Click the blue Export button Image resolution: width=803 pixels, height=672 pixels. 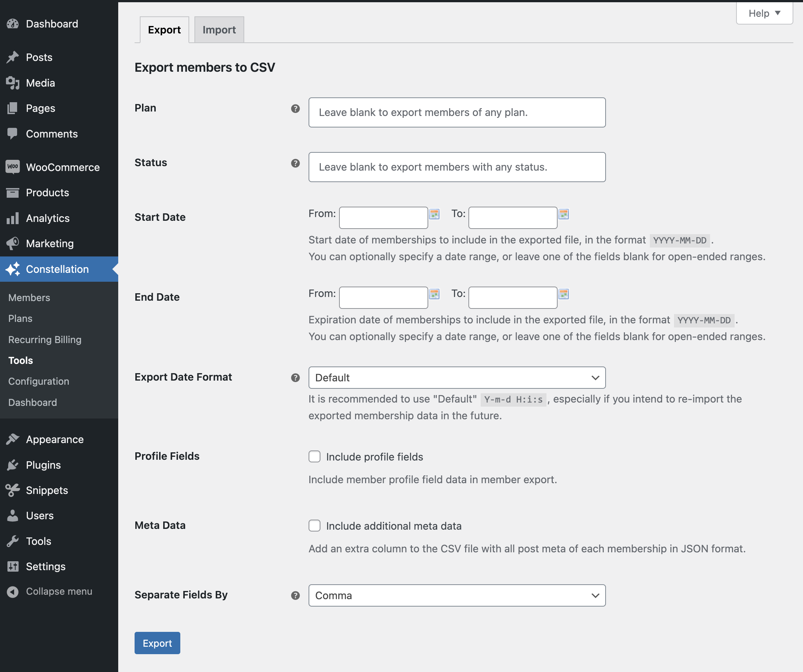157,643
